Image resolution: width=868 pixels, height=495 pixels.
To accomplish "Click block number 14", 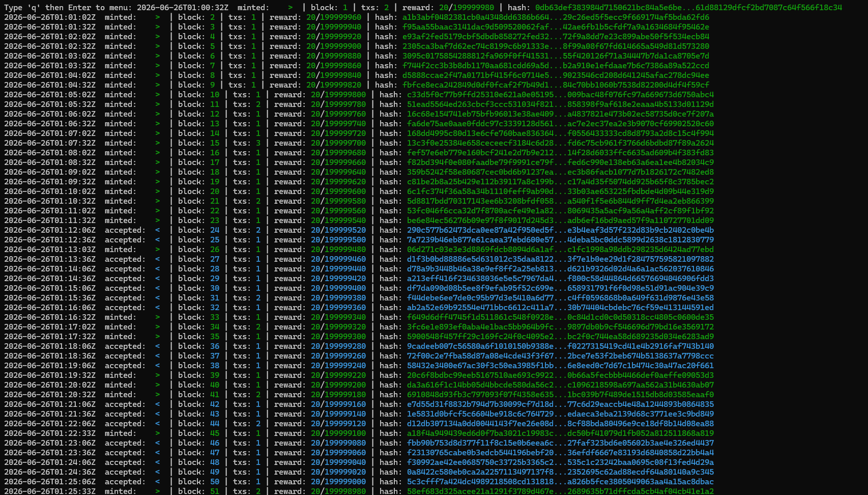I will (215, 133).
